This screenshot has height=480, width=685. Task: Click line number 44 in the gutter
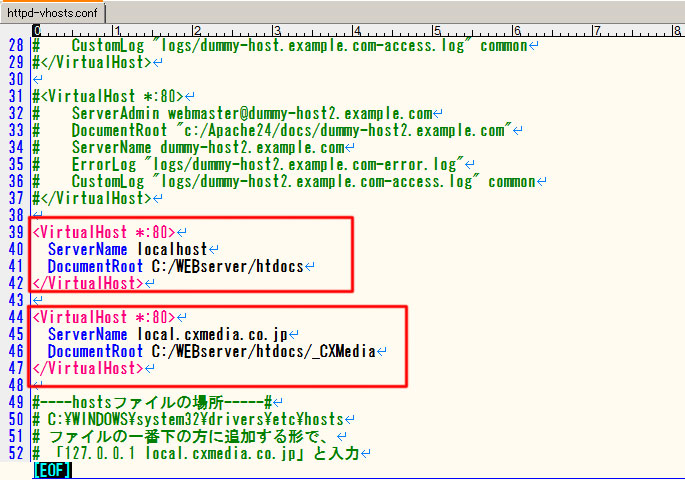coord(16,317)
